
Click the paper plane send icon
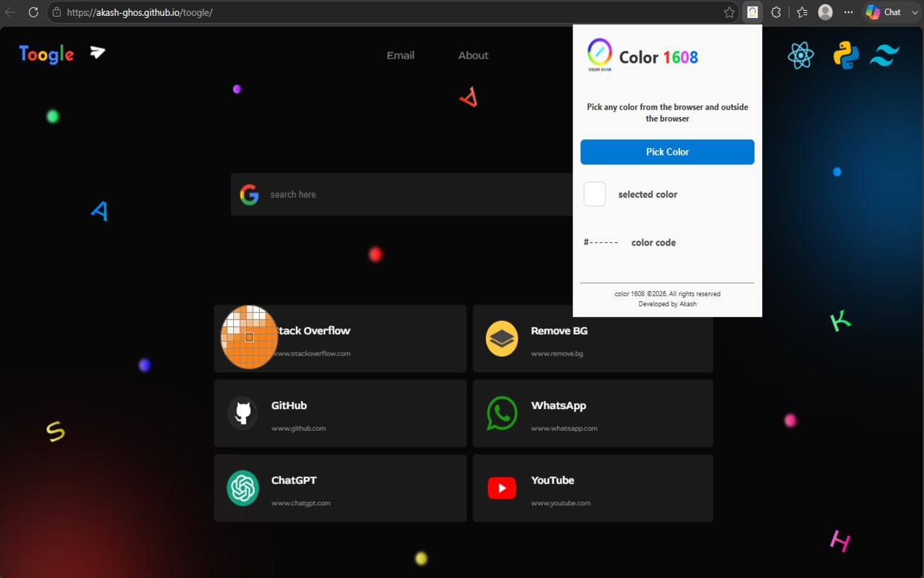click(x=97, y=52)
